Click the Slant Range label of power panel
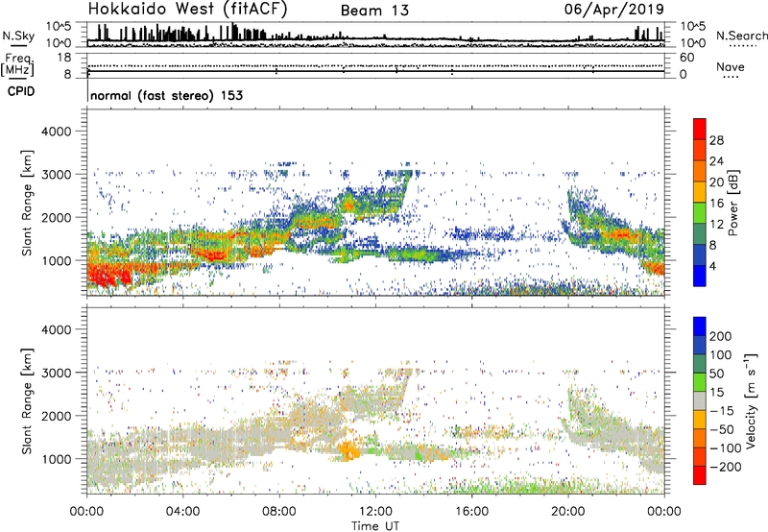The width and height of the screenshot is (768, 532). (x=27, y=204)
